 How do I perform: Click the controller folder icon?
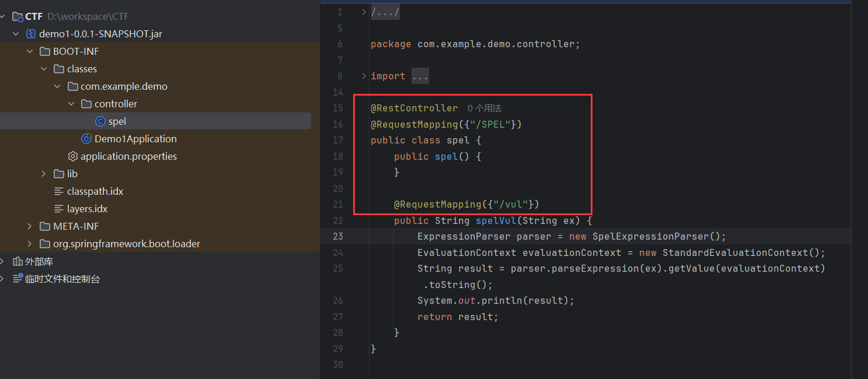point(86,104)
